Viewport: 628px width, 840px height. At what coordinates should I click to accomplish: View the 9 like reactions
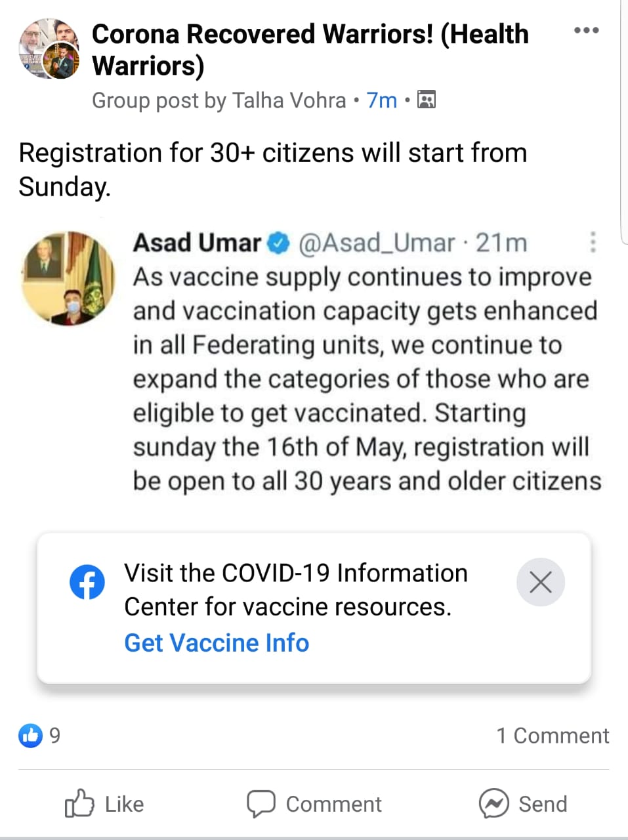tap(39, 736)
